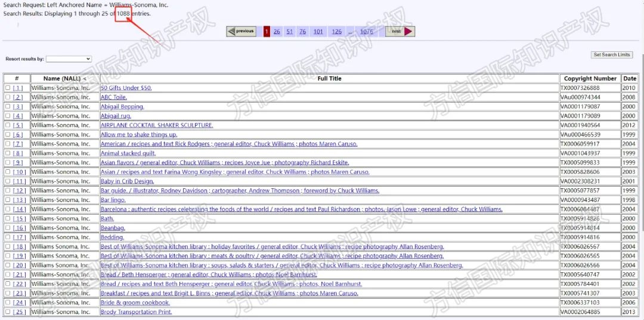Open record number link [ 7 ]
This screenshot has width=644, height=320.
click(x=18, y=144)
